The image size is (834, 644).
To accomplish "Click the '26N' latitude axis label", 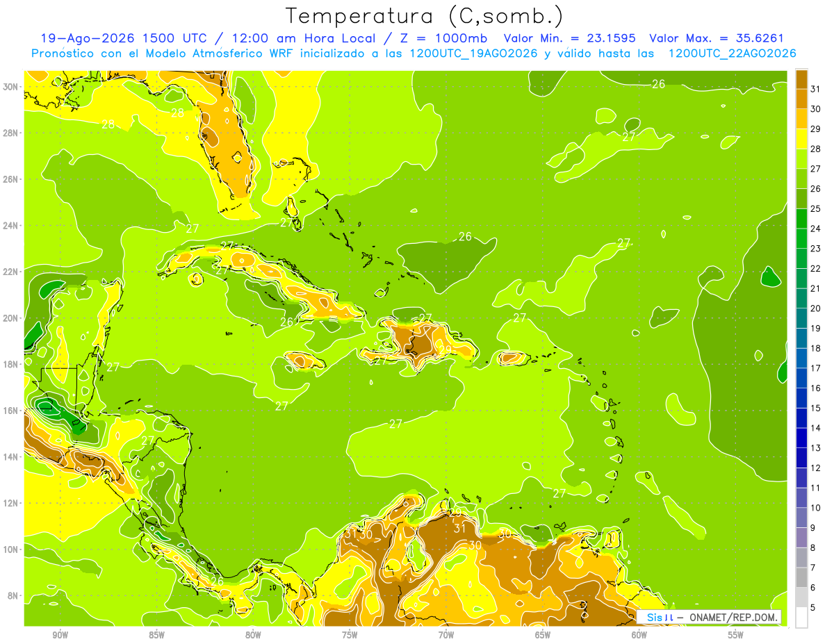I will point(11,179).
